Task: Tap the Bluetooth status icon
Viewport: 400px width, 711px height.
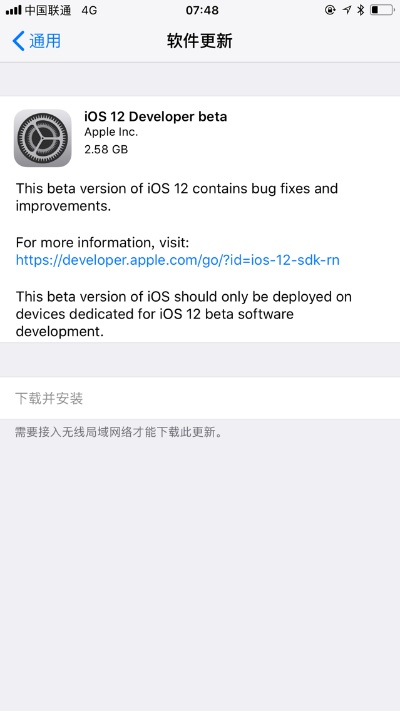Action: point(361,10)
